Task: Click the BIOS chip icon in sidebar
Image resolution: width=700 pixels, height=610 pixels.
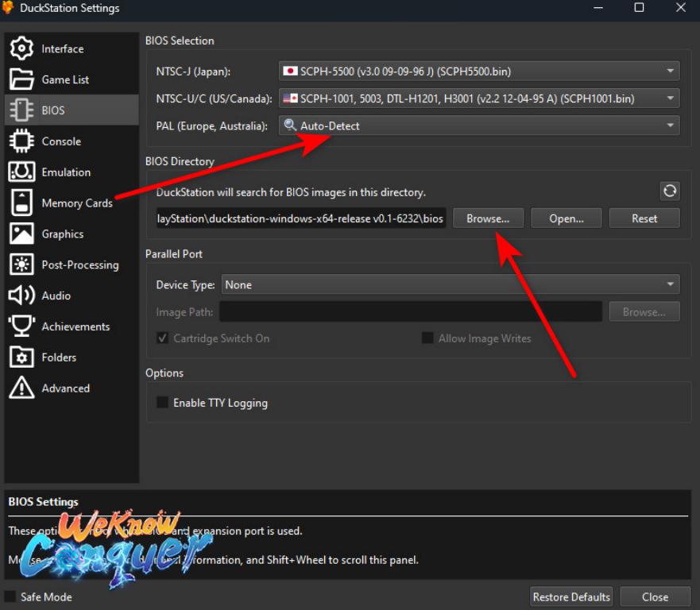Action: 21,110
